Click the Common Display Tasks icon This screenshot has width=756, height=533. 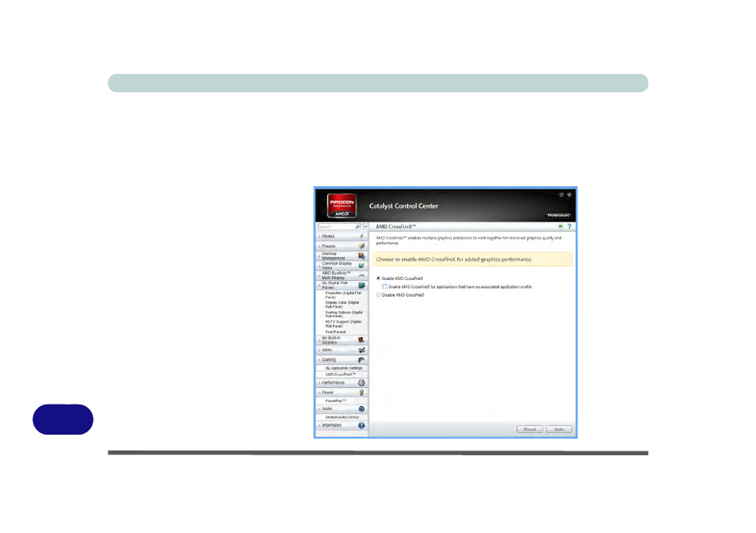[361, 266]
